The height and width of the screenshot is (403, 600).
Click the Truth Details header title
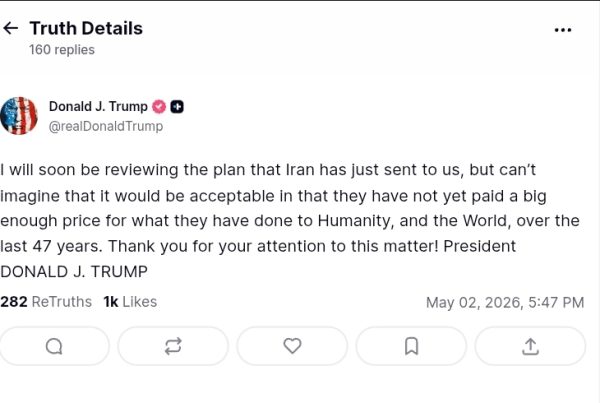86,28
